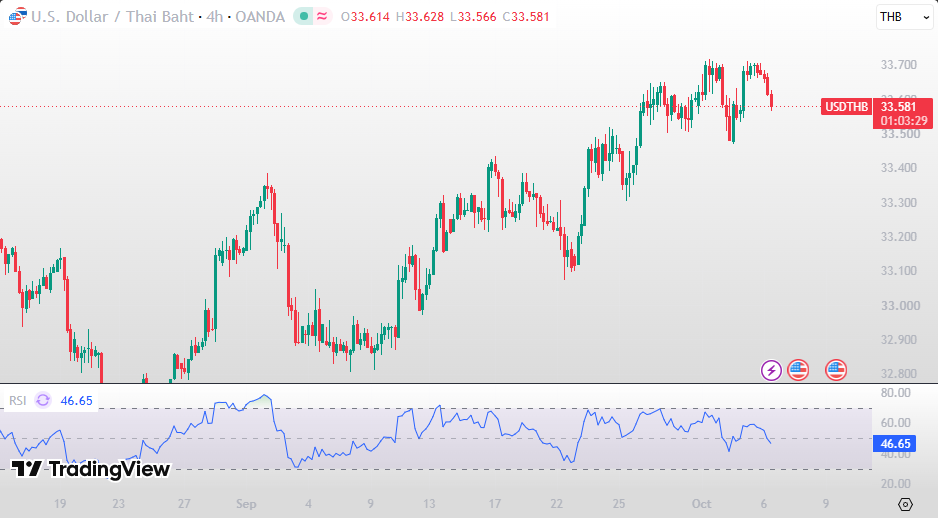Click the 20.00 RSI axis label
Viewport: 938px width, 518px height.
(896, 483)
